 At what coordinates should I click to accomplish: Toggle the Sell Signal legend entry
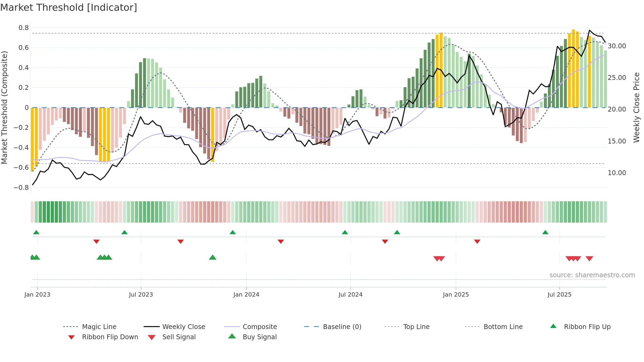pyautogui.click(x=172, y=337)
